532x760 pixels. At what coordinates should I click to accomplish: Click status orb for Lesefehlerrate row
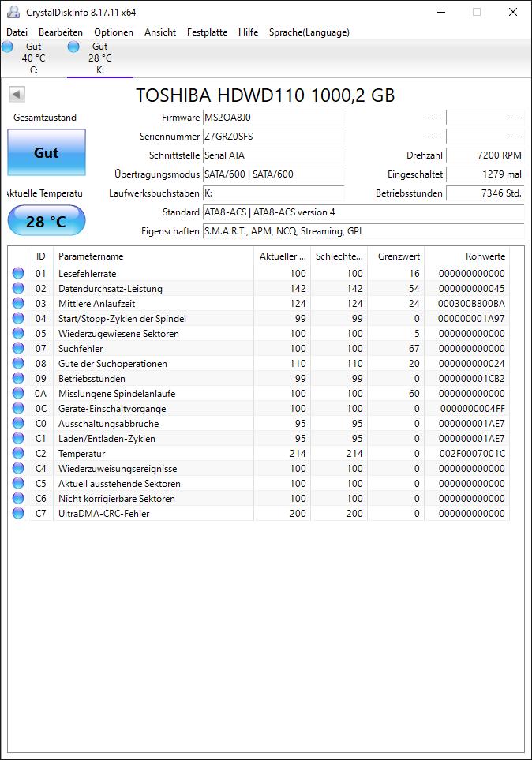(x=18, y=273)
